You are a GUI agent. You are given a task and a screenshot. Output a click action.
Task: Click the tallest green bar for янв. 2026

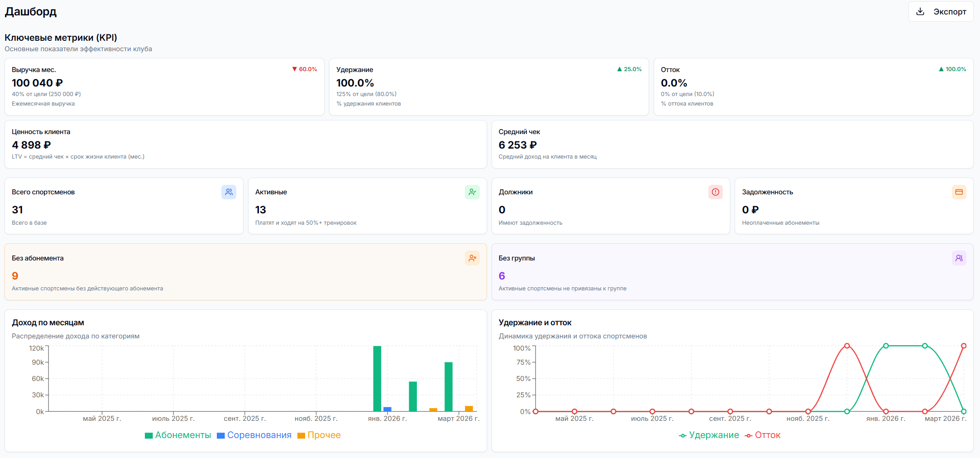point(377,378)
